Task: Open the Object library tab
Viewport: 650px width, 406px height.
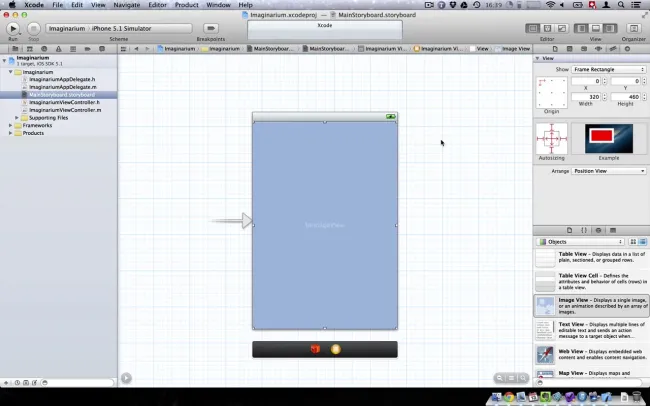Action: click(x=598, y=231)
